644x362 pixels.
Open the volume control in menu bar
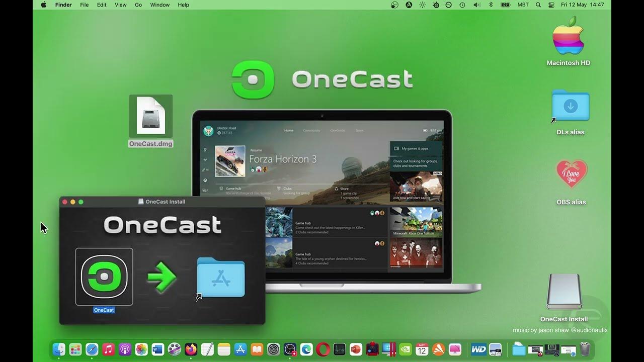pyautogui.click(x=476, y=5)
